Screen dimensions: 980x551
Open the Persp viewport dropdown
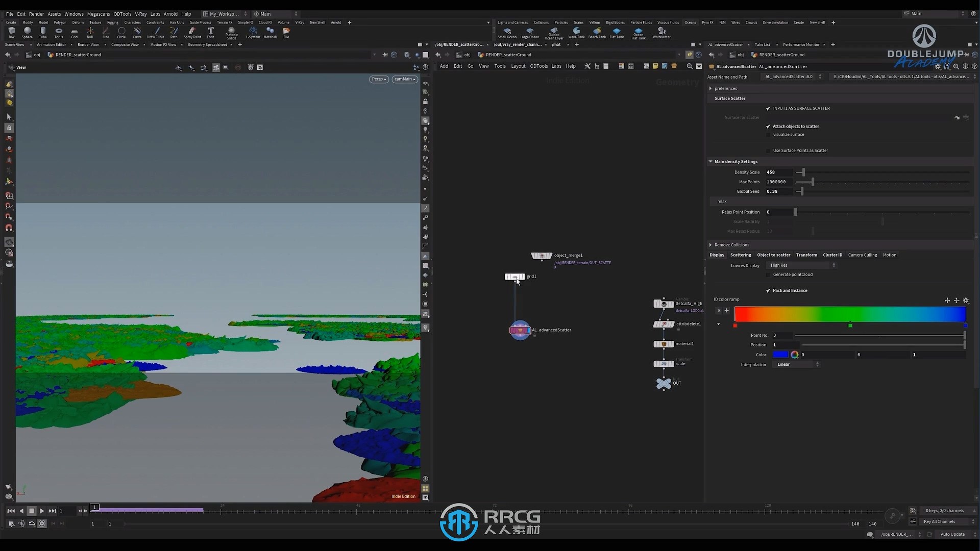click(x=379, y=79)
